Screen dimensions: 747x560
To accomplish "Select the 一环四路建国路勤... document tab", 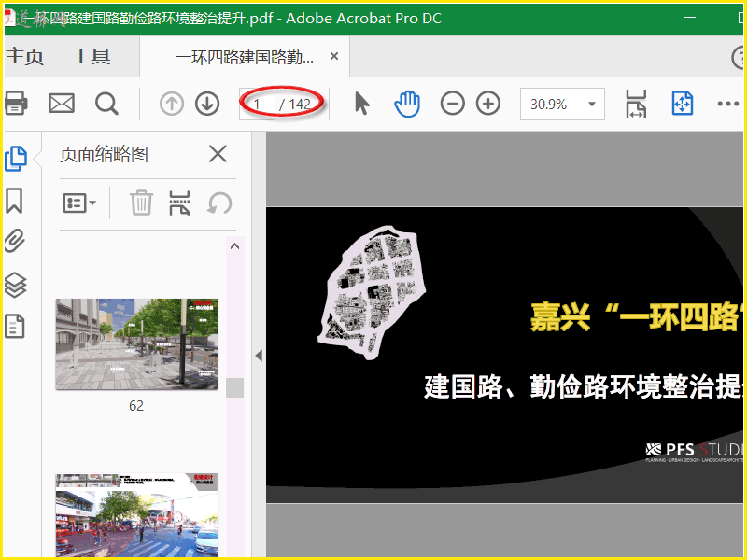I will tap(245, 57).
